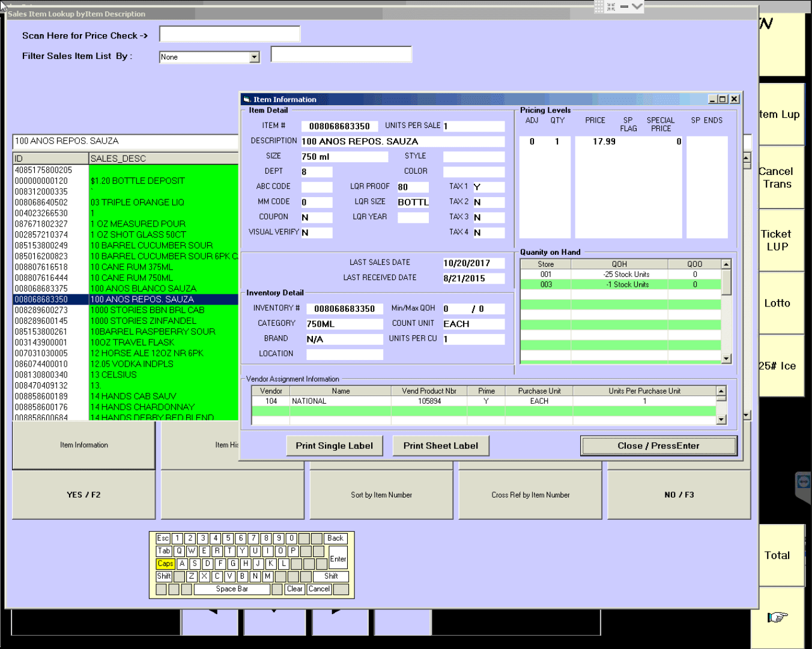Viewport: 812px width, 649px height.
Task: Click the SIZE field showing 750 ml
Action: pyautogui.click(x=344, y=156)
